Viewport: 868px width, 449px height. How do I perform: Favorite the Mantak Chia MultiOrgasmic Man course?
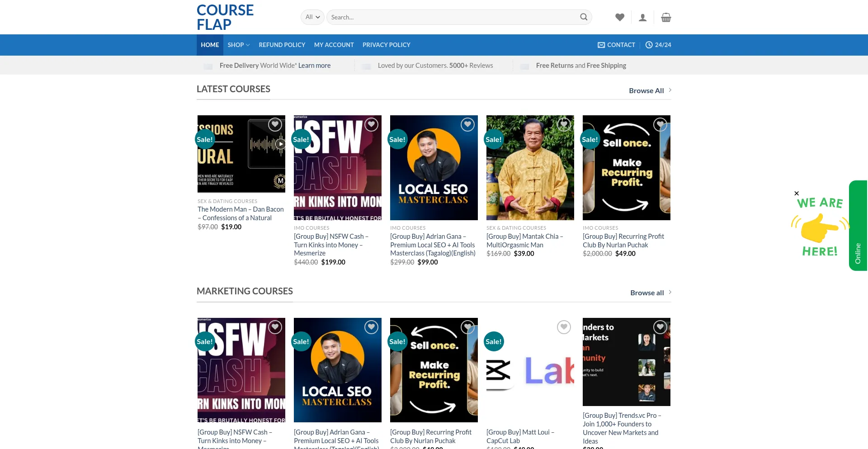coord(563,124)
